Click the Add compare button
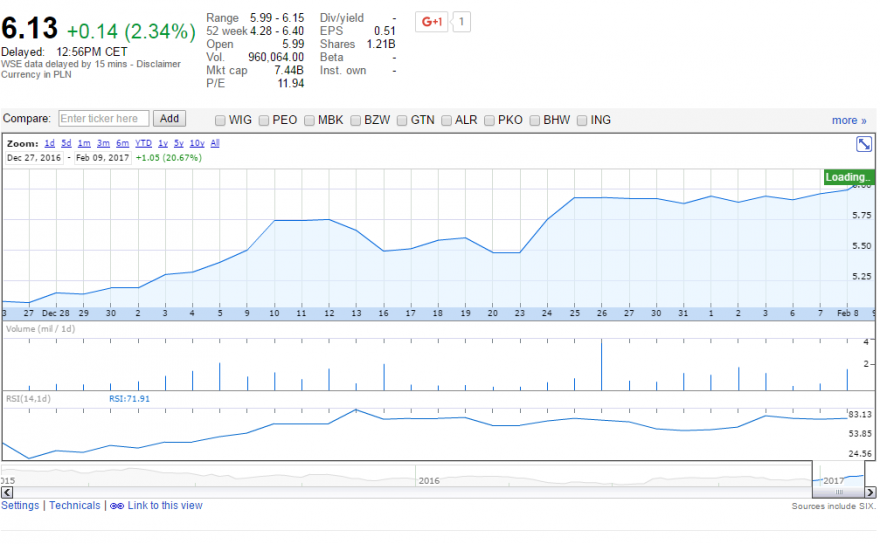Image resolution: width=880 pixels, height=544 pixels. pyautogui.click(x=169, y=119)
